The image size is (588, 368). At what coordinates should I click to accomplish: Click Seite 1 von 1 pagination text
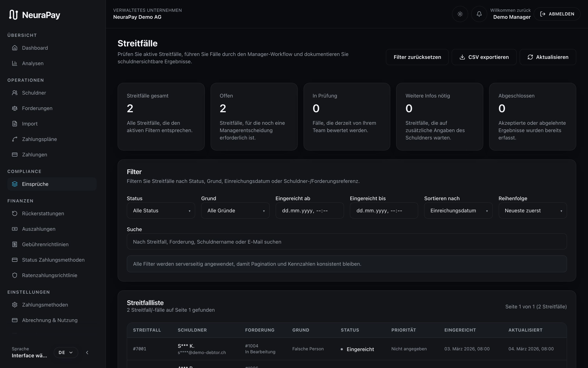click(x=536, y=307)
